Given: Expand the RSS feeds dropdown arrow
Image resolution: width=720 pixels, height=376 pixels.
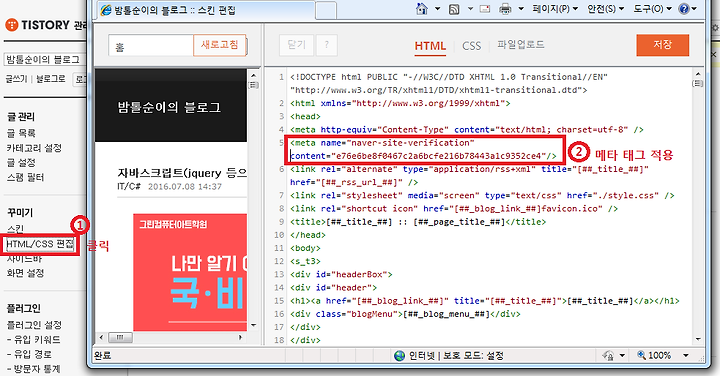Looking at the screenshot, I should 470,9.
